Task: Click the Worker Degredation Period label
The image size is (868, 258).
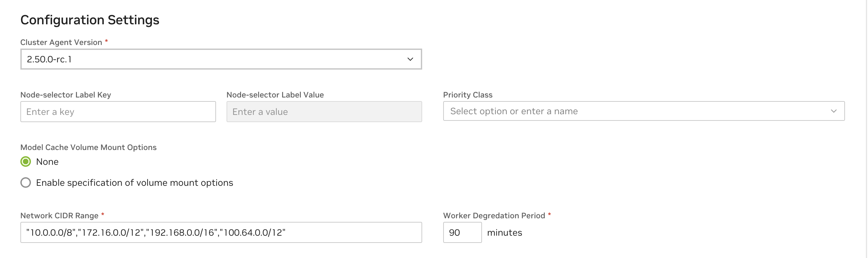Action: (494, 216)
